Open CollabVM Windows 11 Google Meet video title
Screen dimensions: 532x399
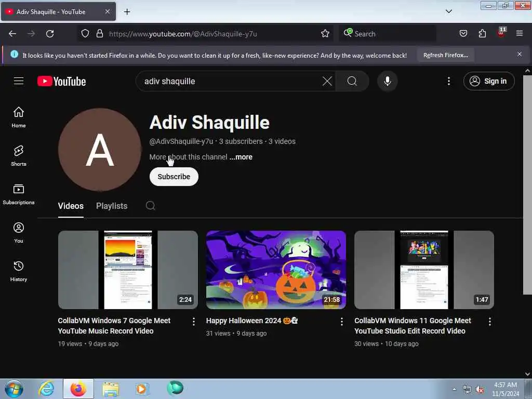[413, 326]
